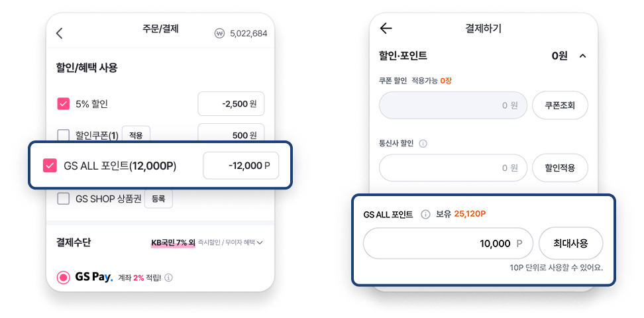Click the 쿠폰조회 button

561,105
